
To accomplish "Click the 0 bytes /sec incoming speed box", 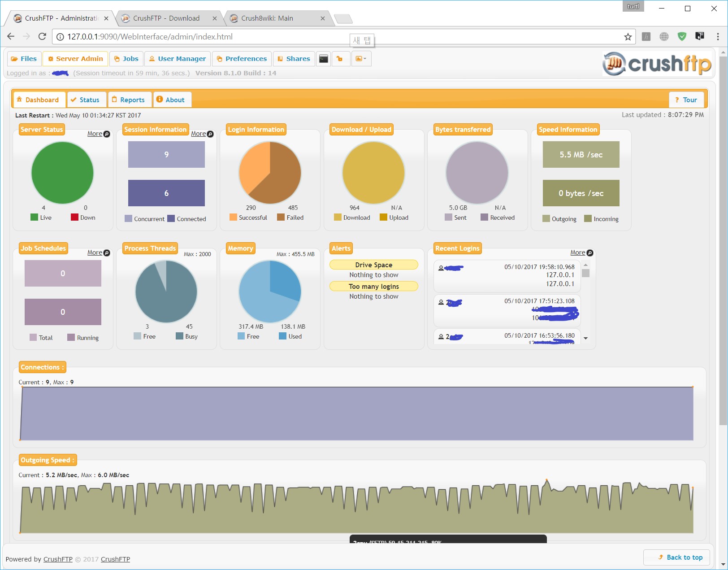I will pyautogui.click(x=581, y=193).
